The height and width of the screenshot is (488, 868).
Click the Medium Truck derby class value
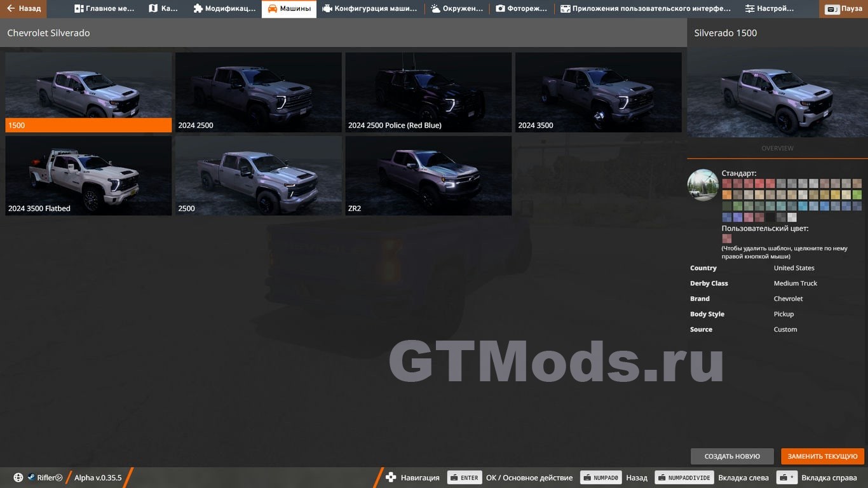pos(796,283)
